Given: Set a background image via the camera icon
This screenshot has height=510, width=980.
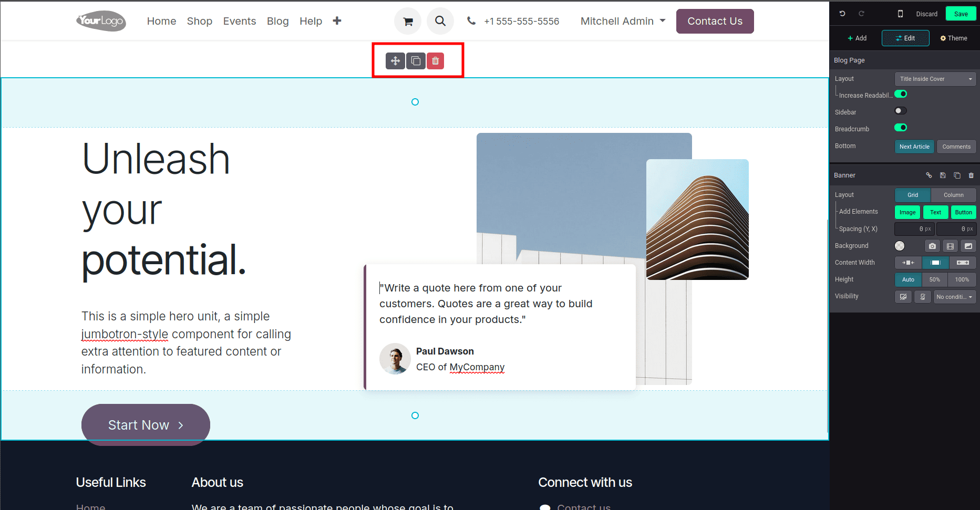Looking at the screenshot, I should coord(932,245).
